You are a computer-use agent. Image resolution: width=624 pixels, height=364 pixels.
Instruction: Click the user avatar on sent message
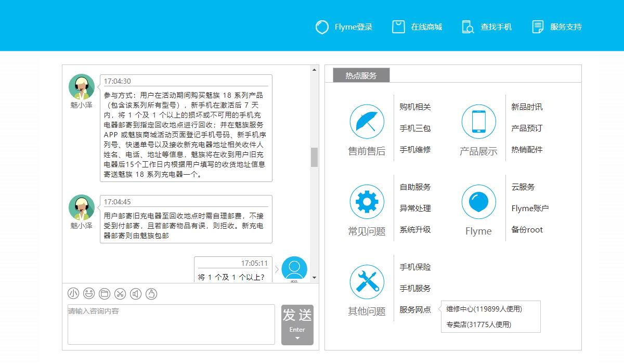(x=294, y=269)
